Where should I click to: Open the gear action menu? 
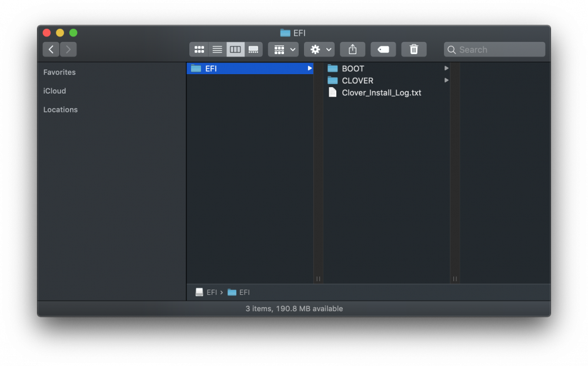click(x=319, y=49)
